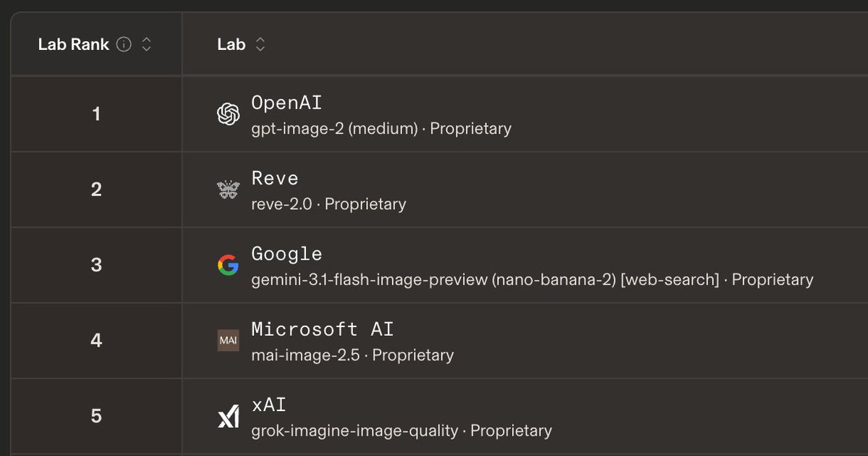Sort by Lab Rank using arrows
Screen dimensions: 868x456
tap(146, 45)
